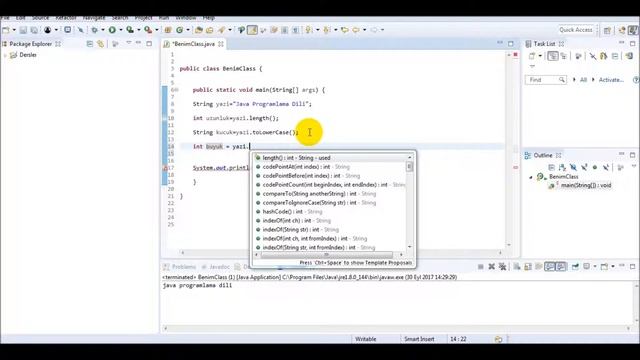Open the New Task dropdown arrow
640x360 pixels.
pyautogui.click(x=540, y=56)
